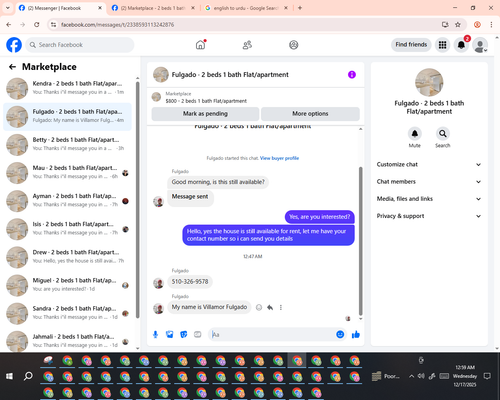Open conversation information purple icon
This screenshot has width=500, height=400.
coord(352,75)
